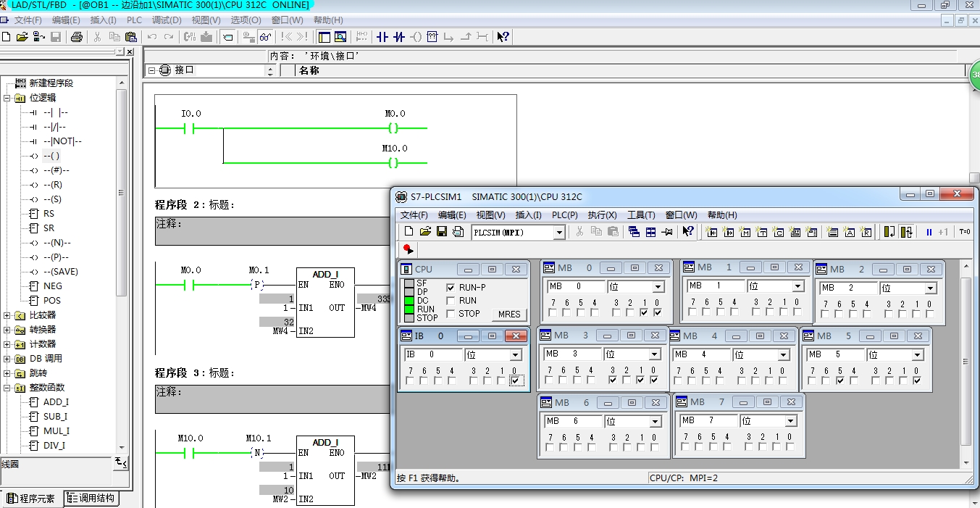The image size is (980, 508).
Task: Open the format dropdown in IB 0 panel
Action: 516,355
